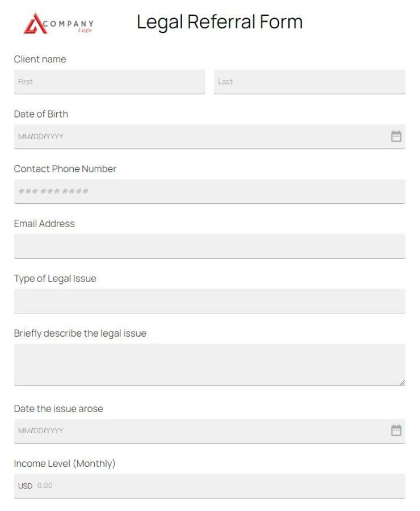420x511 pixels.
Task: Click the Date of Birth label
Action: [x=41, y=114]
